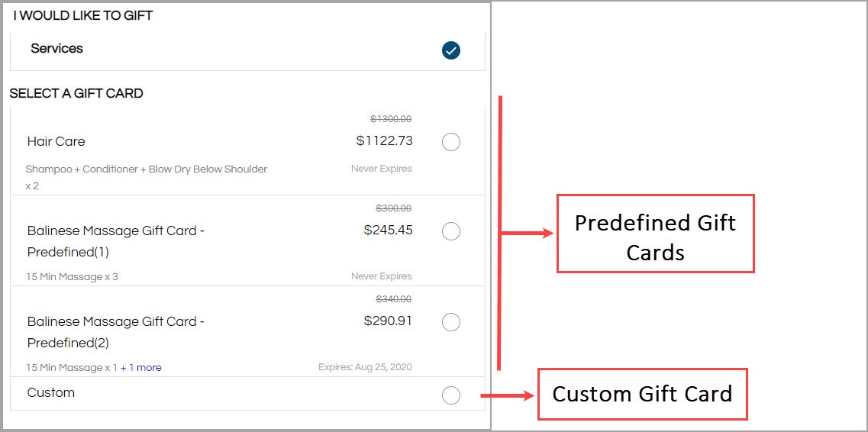Image resolution: width=868 pixels, height=432 pixels.
Task: Choose the Custom gift card radio button
Action: click(x=451, y=395)
